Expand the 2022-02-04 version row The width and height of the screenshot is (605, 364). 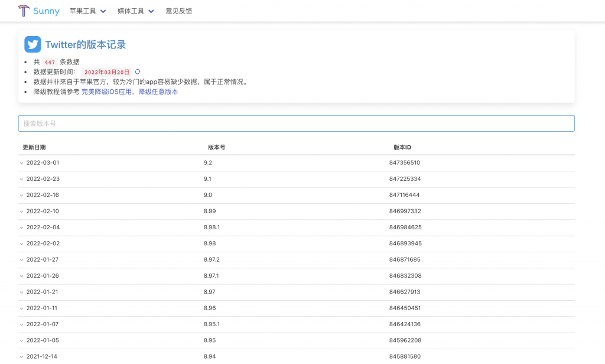[22, 228]
